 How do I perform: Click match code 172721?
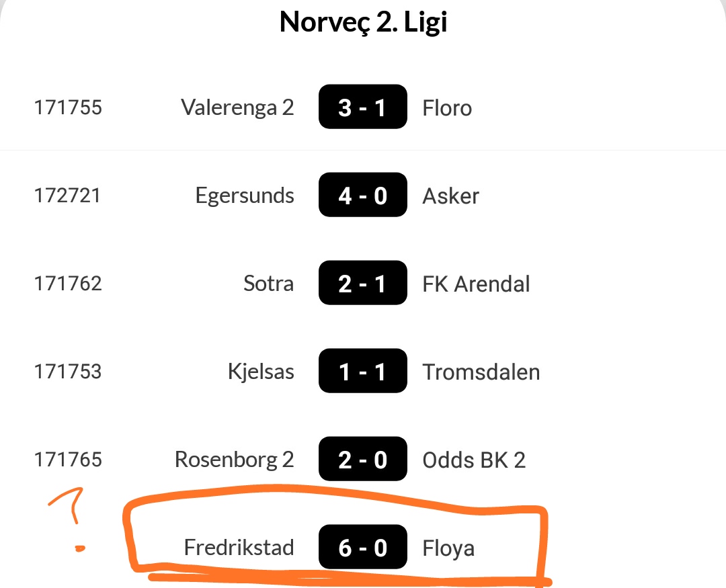click(x=68, y=195)
